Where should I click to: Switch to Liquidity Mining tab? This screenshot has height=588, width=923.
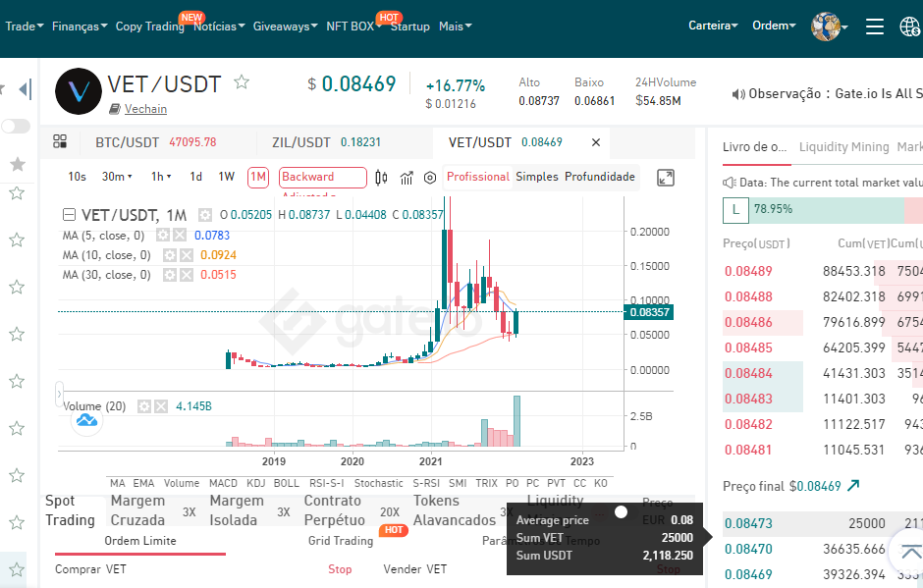pyautogui.click(x=843, y=147)
